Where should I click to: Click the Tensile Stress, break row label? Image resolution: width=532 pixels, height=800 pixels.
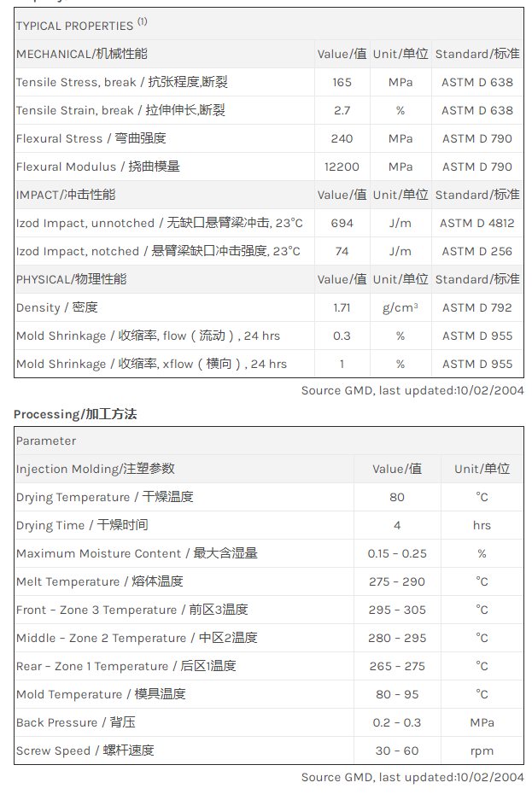pos(121,83)
